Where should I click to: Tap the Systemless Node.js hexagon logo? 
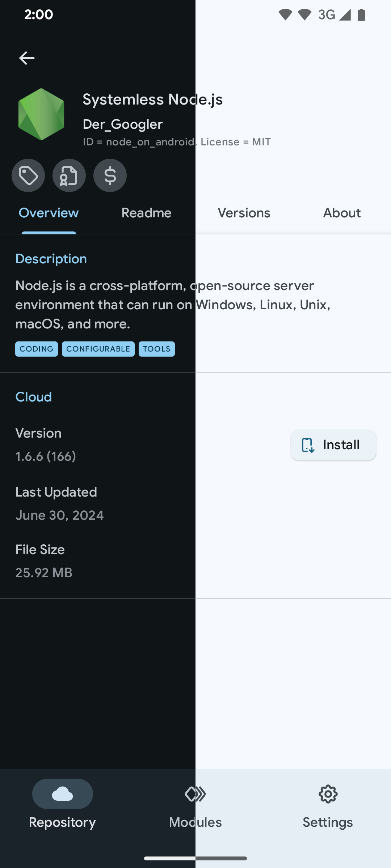click(x=41, y=114)
